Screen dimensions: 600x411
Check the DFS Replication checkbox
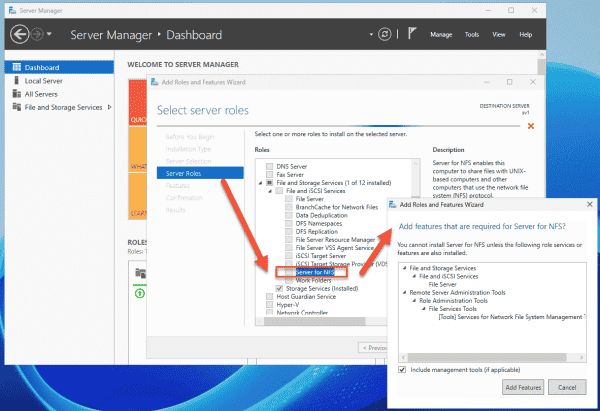point(289,232)
